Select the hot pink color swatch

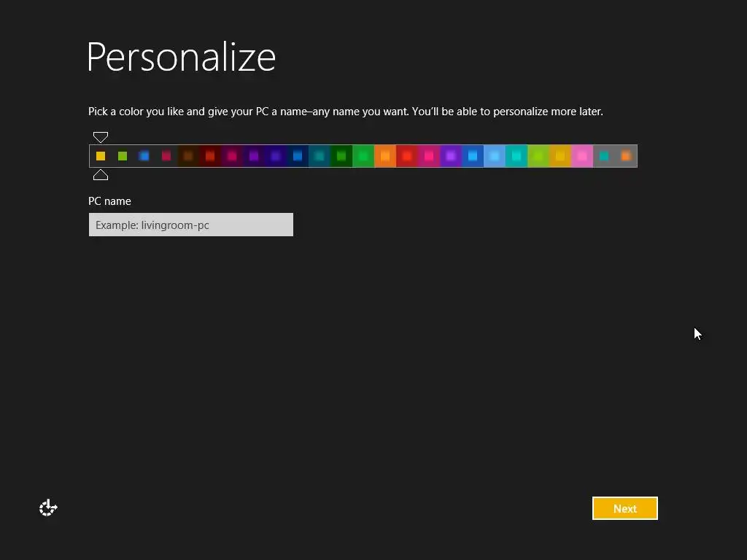[x=429, y=156]
